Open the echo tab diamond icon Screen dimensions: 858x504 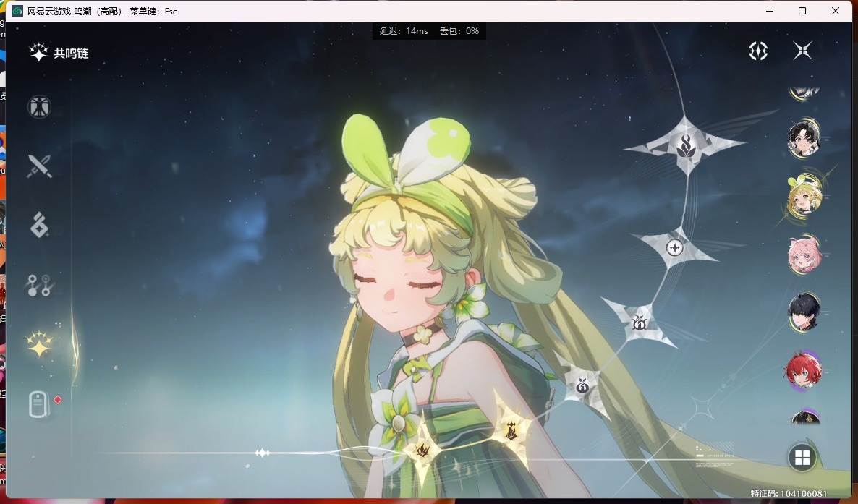pyautogui.click(x=39, y=225)
